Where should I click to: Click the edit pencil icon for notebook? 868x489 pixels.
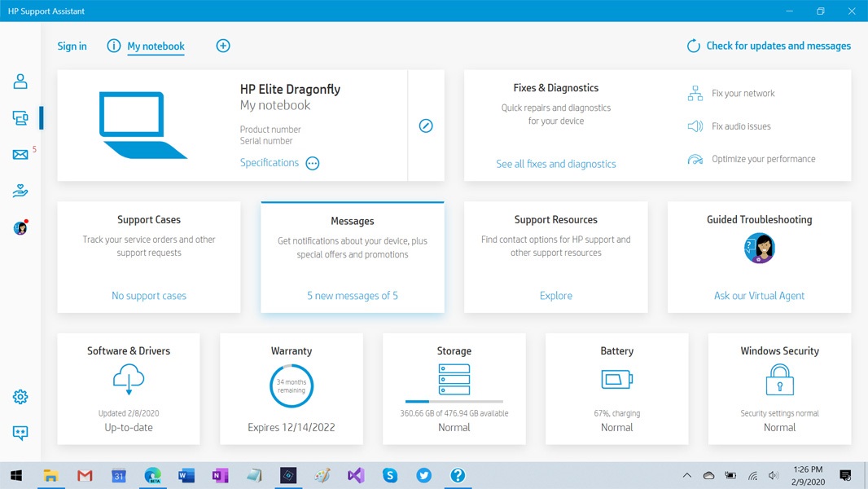[426, 126]
